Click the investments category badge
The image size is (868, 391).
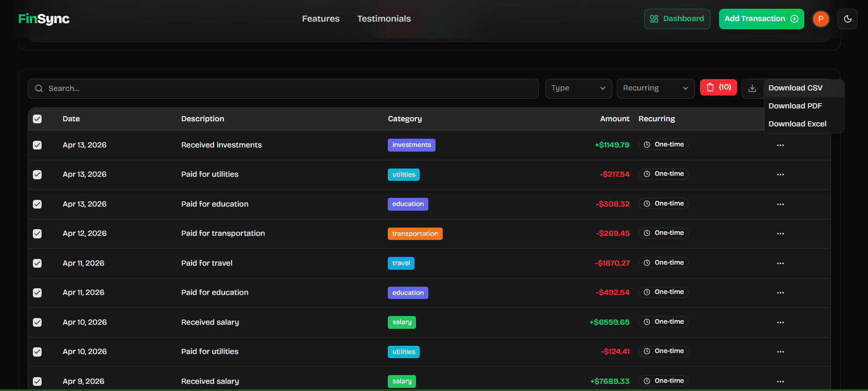411,145
